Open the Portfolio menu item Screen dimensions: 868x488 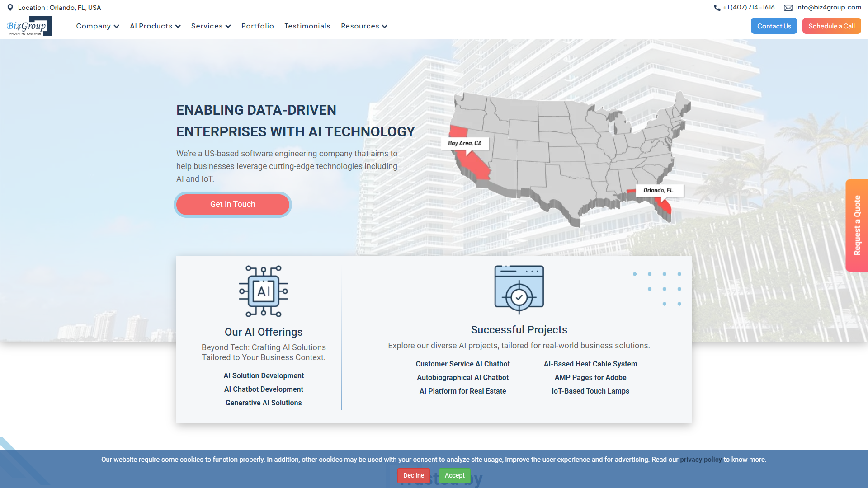[x=258, y=26]
